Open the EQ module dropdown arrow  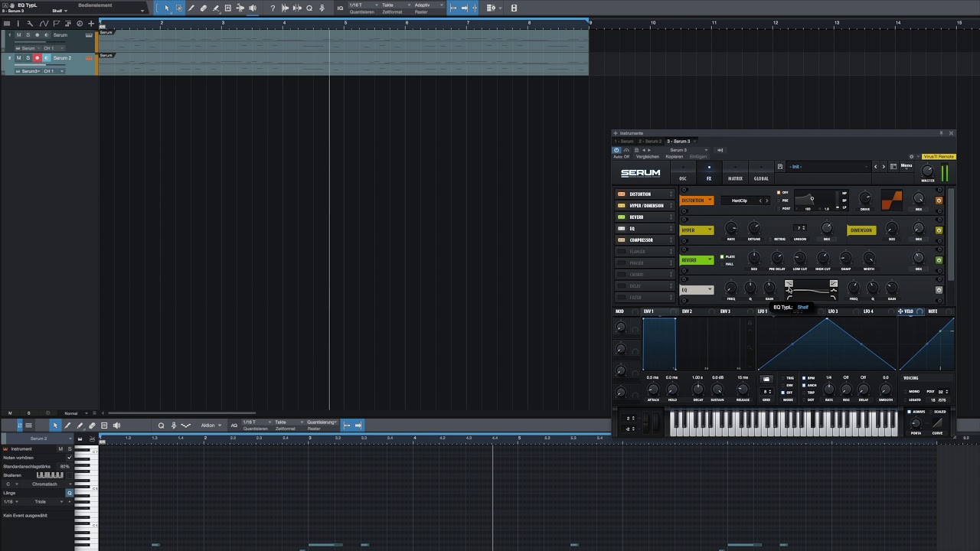710,290
